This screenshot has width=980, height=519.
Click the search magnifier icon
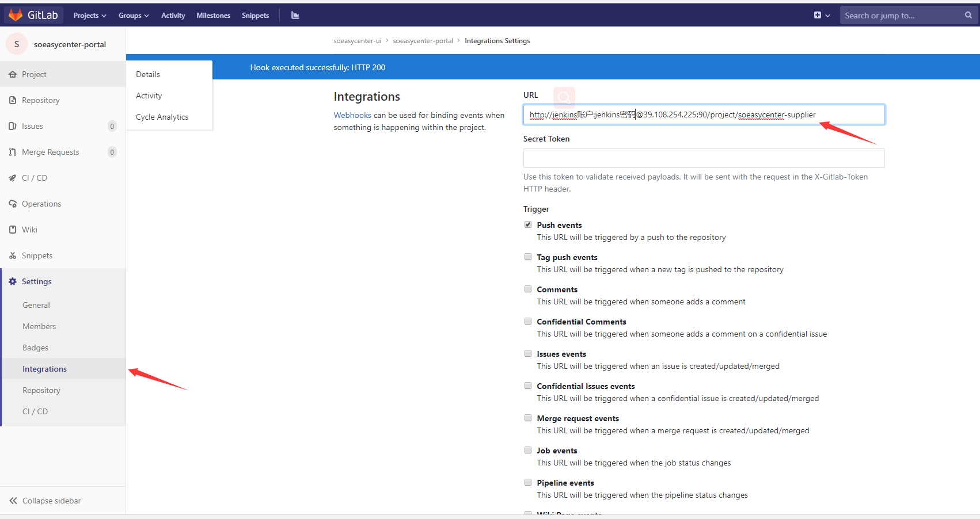tap(968, 16)
